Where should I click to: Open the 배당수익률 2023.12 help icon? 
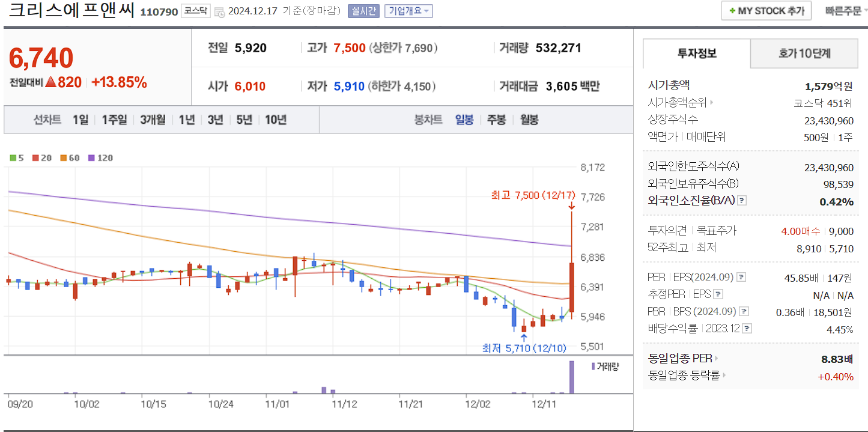[747, 328]
